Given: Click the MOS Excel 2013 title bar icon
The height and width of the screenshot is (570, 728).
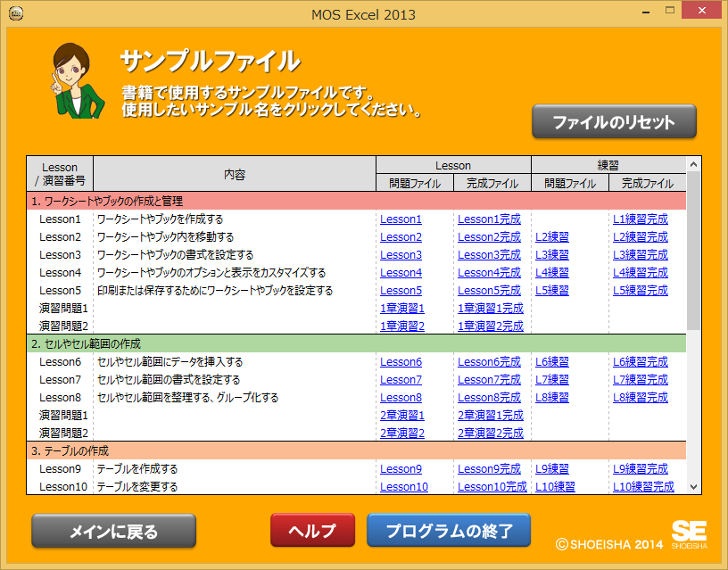Looking at the screenshot, I should tap(16, 13).
